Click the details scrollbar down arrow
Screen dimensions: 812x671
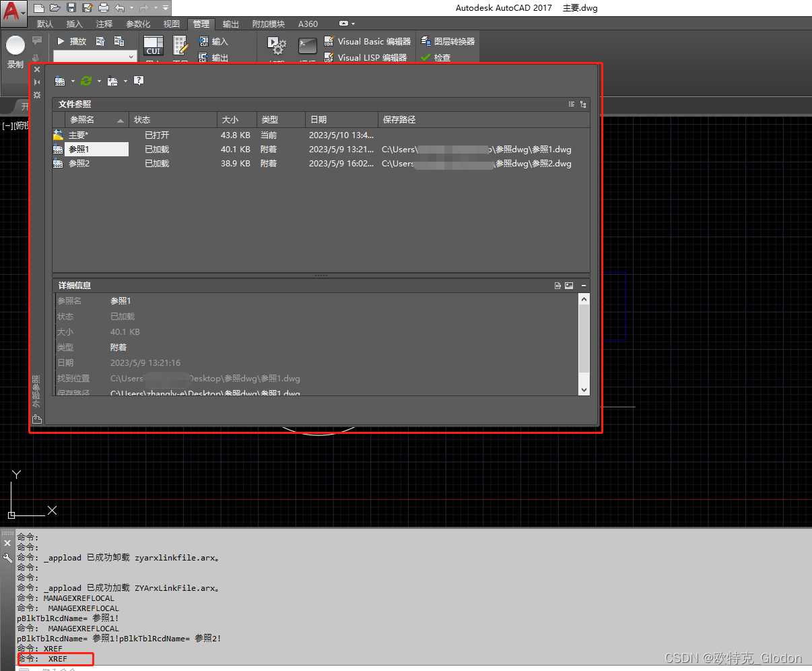point(584,389)
